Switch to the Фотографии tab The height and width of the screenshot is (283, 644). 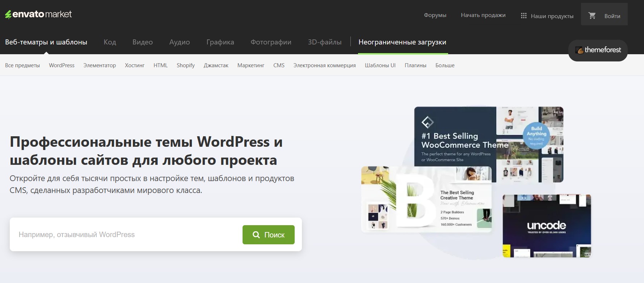click(271, 42)
